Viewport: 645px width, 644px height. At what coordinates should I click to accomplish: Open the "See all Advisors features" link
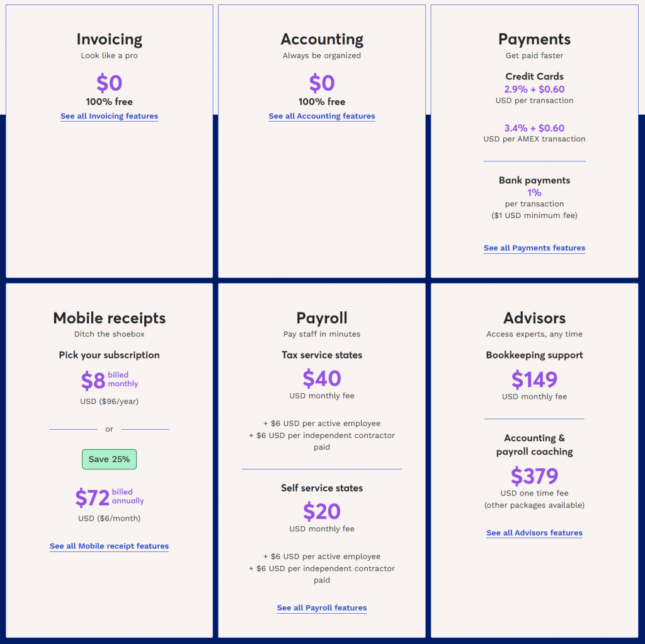[534, 532]
